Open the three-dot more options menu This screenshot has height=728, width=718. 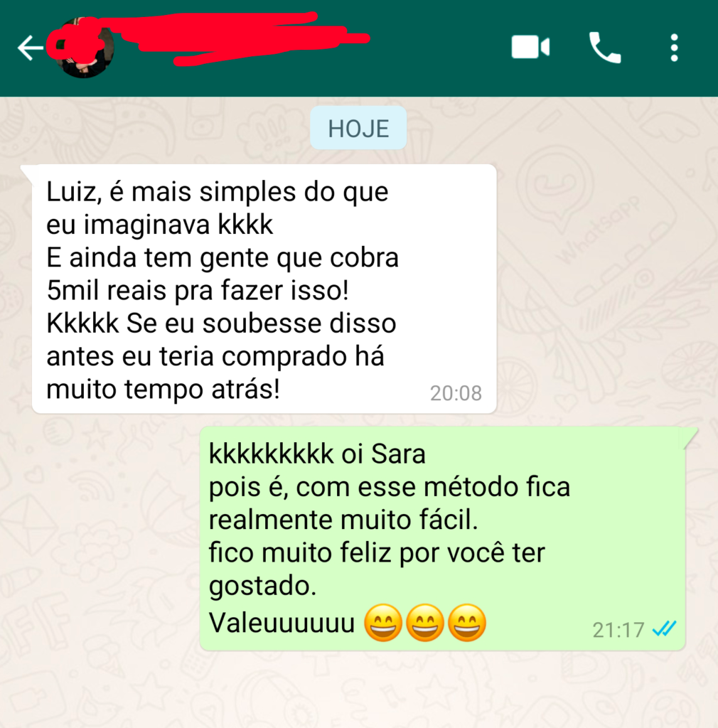pos(674,48)
